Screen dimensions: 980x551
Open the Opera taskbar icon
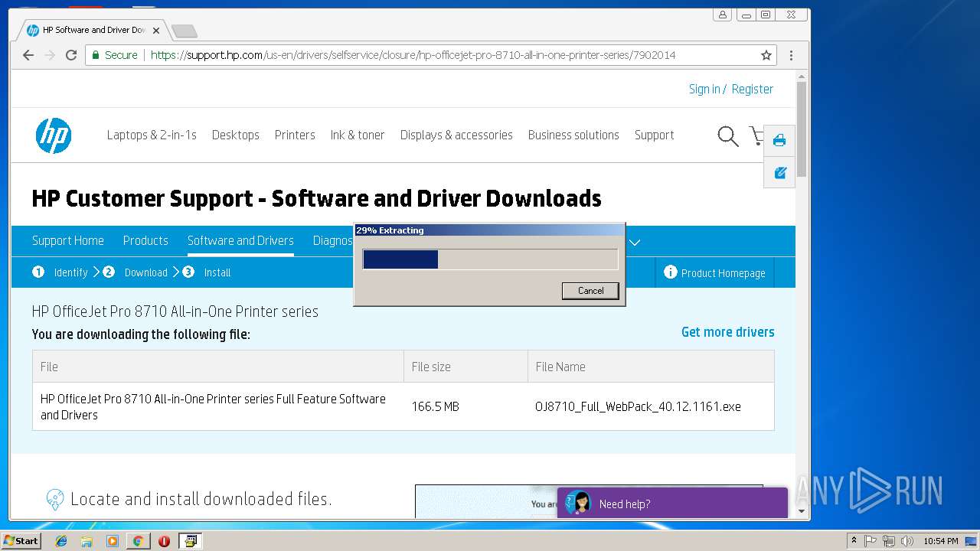pyautogui.click(x=164, y=541)
